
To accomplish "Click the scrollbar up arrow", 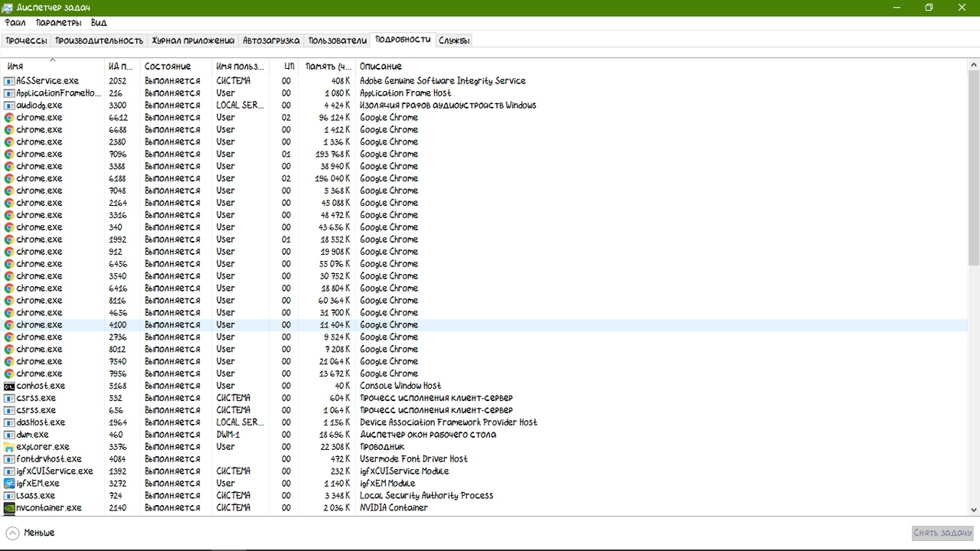I will click(x=974, y=64).
